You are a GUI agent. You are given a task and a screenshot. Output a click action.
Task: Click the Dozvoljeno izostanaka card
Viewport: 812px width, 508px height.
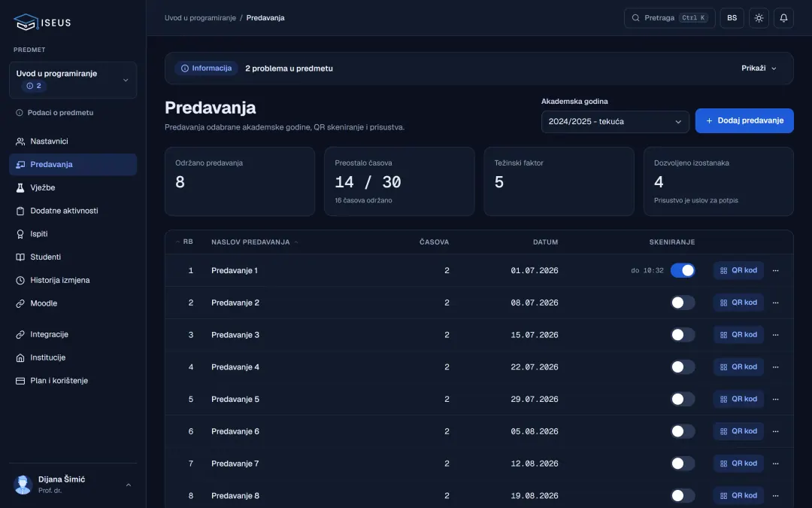718,181
